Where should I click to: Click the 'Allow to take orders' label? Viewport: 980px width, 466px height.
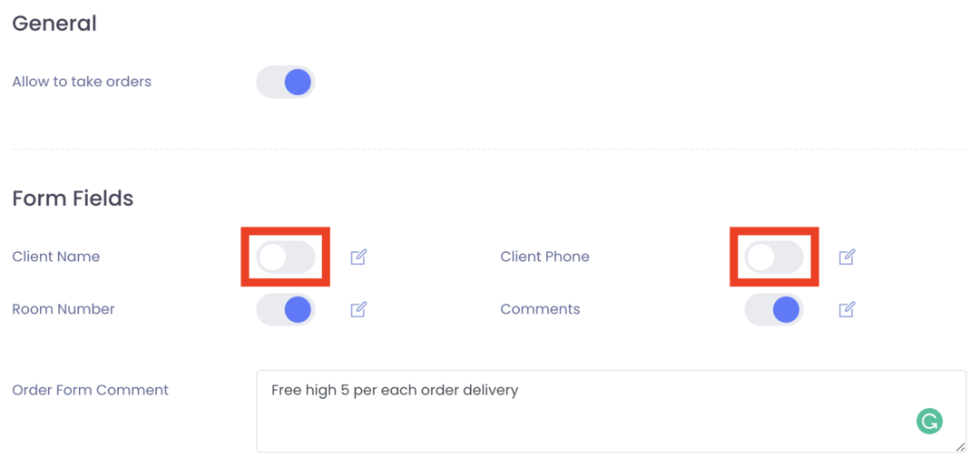tap(82, 82)
